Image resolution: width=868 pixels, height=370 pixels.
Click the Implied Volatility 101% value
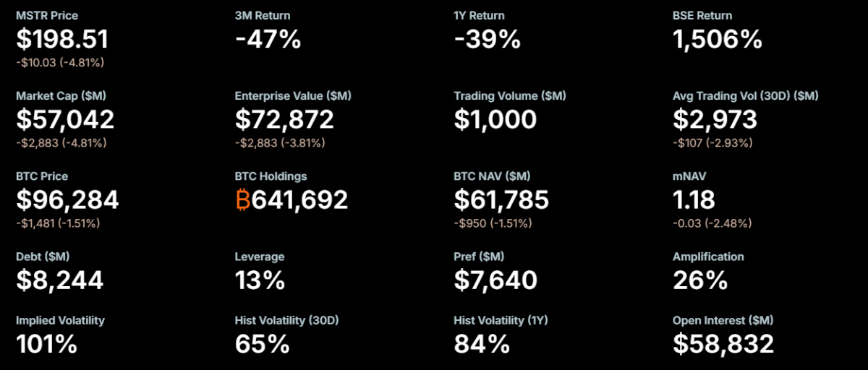pyautogui.click(x=46, y=344)
